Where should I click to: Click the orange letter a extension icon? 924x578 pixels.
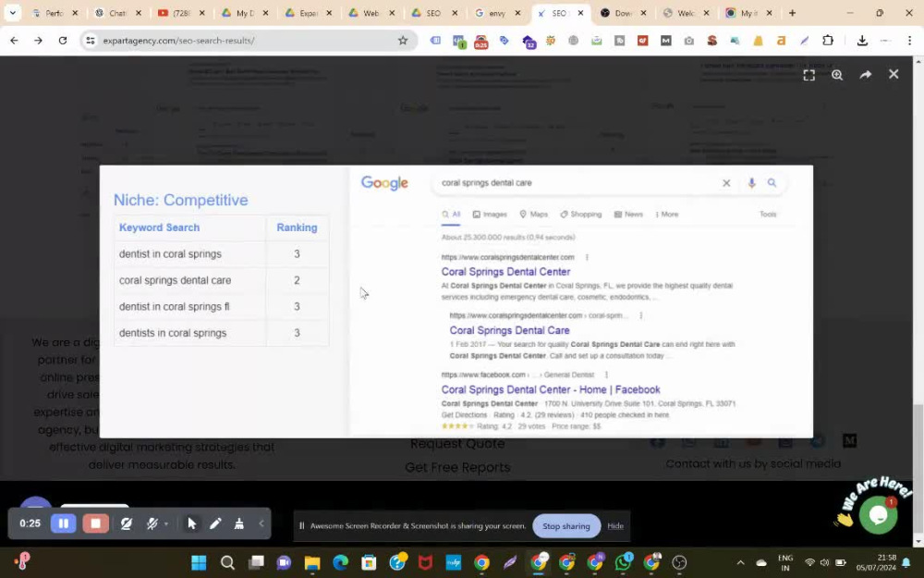[781, 41]
